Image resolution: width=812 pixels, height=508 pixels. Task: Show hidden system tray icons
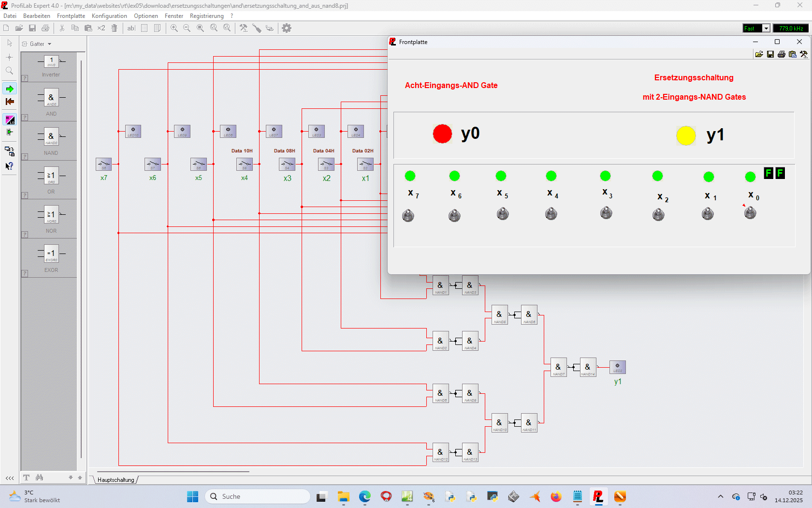click(721, 496)
